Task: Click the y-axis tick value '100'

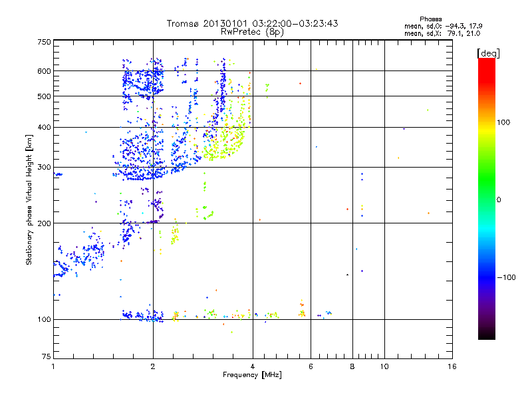Action: coord(44,320)
